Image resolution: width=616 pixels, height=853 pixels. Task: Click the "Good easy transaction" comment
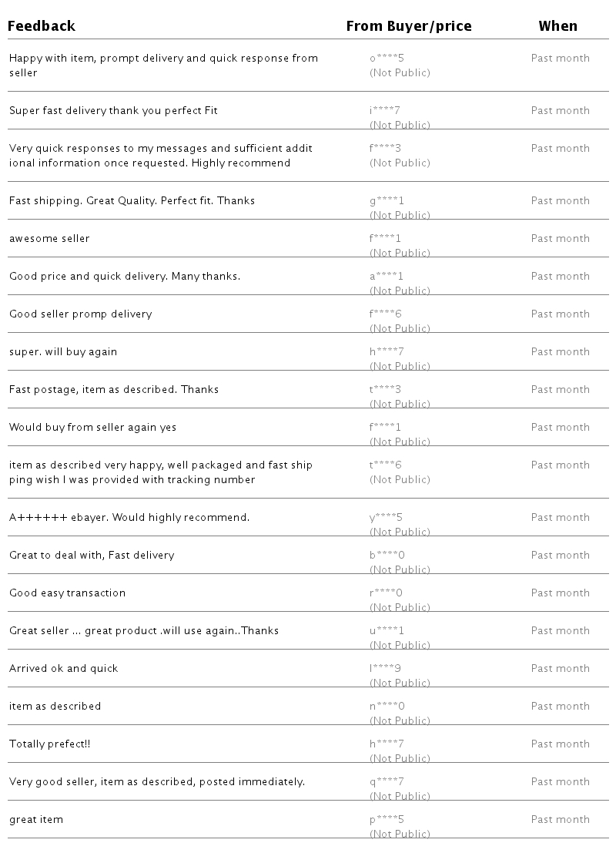point(67,593)
